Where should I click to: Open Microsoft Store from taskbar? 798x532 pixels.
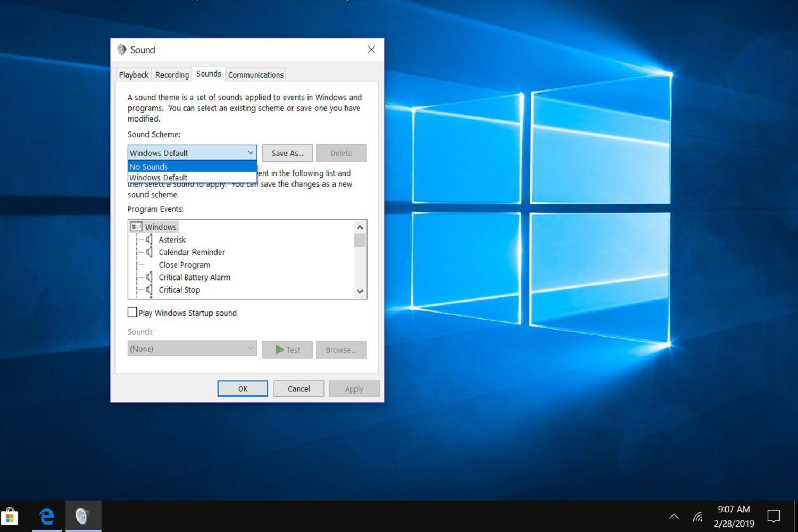[10, 516]
